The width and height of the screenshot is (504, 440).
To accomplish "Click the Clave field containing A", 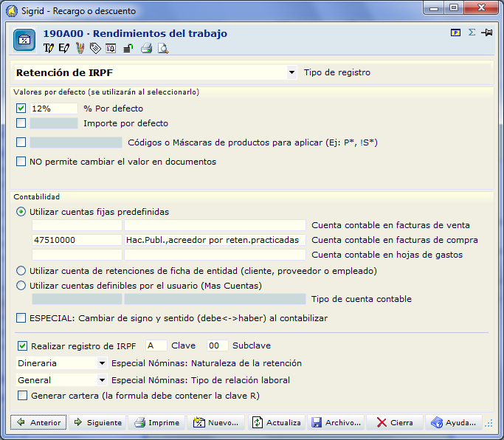I will [156, 346].
